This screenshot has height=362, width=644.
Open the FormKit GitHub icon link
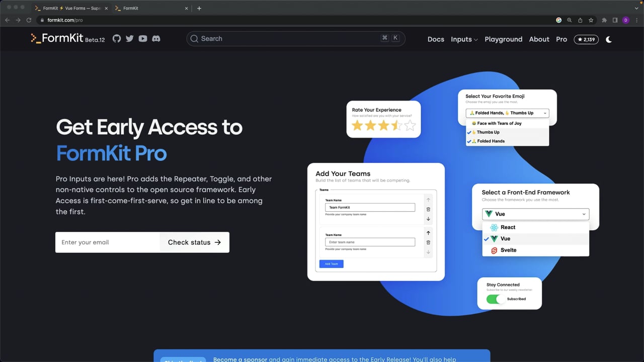point(117,39)
